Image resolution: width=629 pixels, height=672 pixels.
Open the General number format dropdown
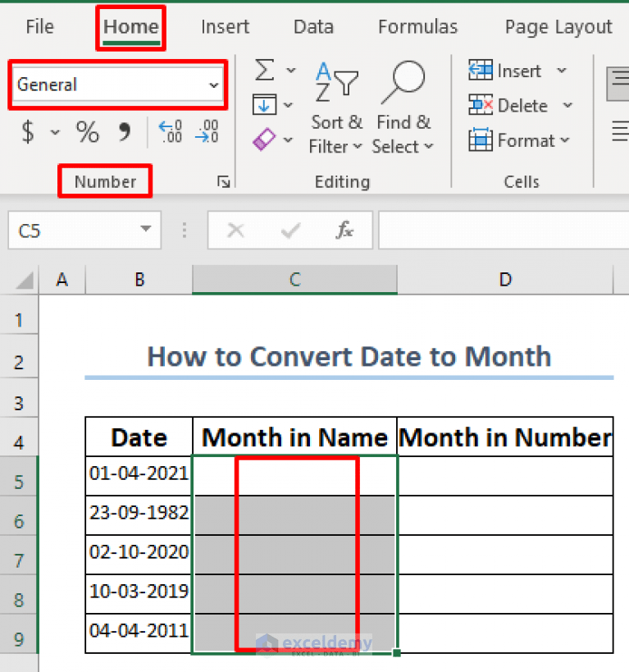click(x=213, y=84)
